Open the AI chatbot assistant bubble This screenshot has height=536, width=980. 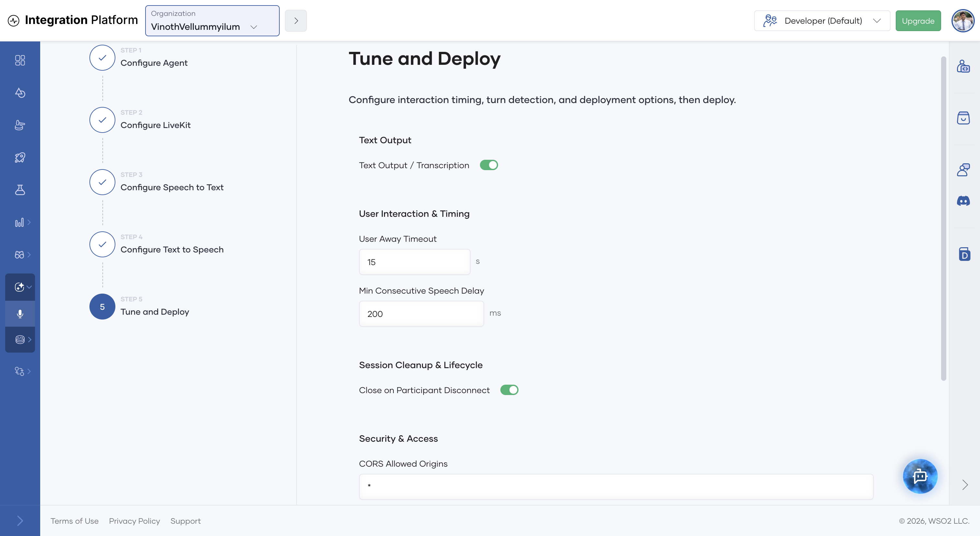pos(920,476)
